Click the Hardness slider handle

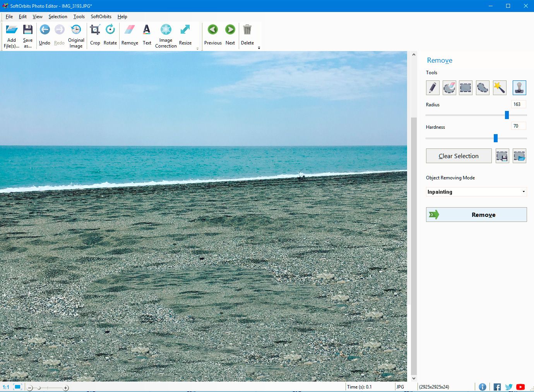point(496,138)
